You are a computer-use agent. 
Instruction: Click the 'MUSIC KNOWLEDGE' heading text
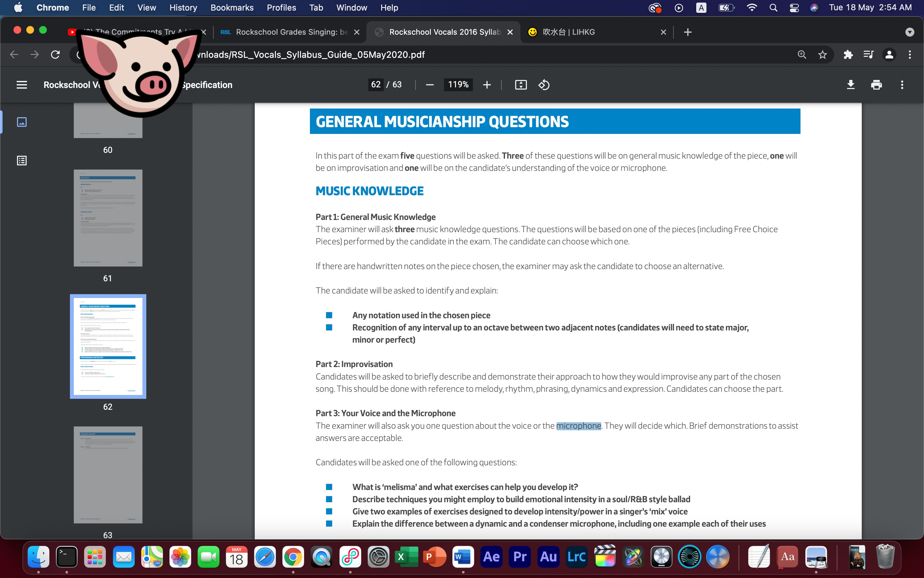(370, 191)
